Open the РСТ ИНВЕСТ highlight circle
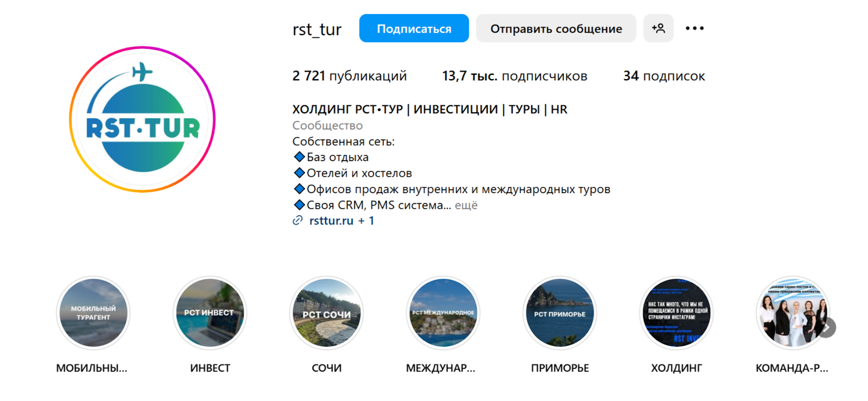 [x=210, y=313]
